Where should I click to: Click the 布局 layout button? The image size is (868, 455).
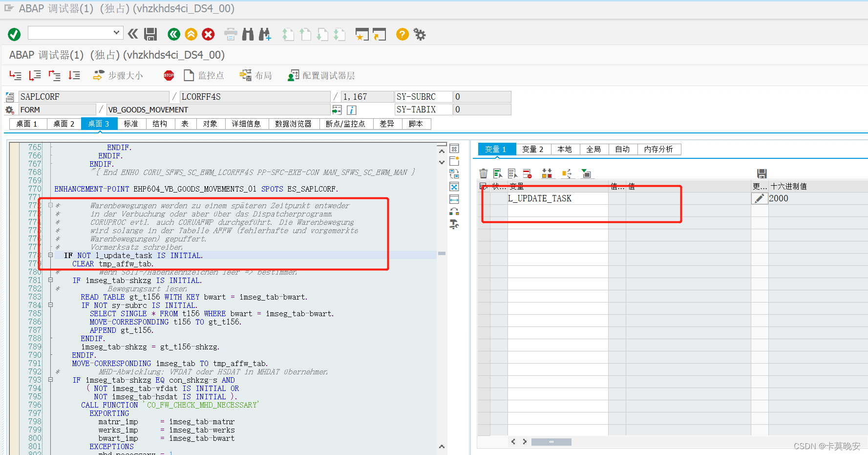(255, 75)
